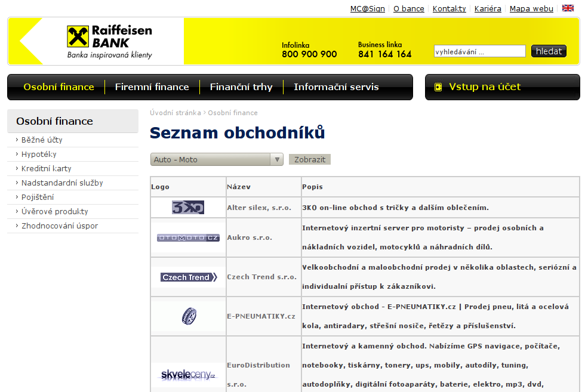Open the Kontakty link at top
Screen dimensions: 585x392
[449, 8]
